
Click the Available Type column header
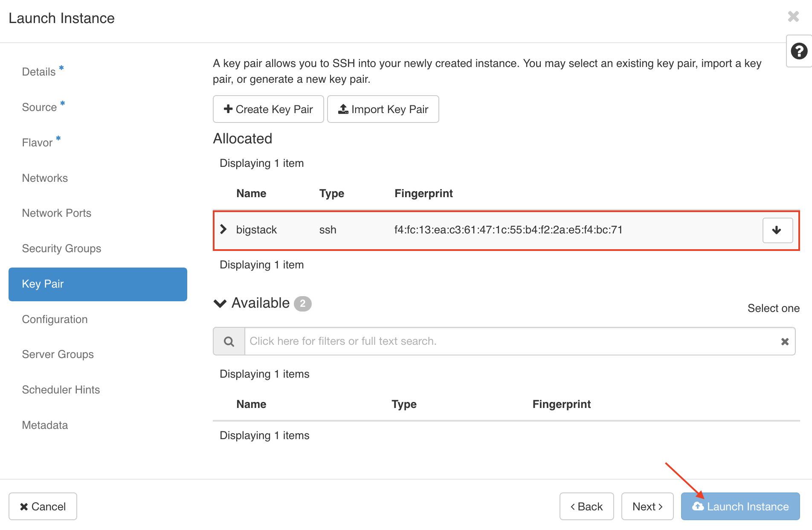click(x=404, y=404)
